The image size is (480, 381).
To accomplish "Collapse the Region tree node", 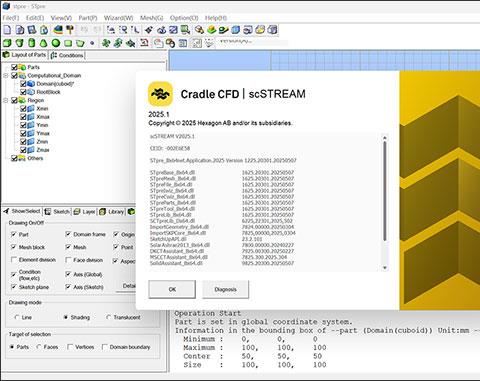I will (6, 100).
